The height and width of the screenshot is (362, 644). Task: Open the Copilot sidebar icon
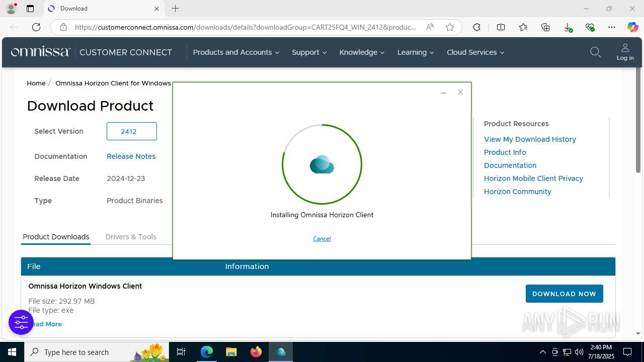(632, 27)
